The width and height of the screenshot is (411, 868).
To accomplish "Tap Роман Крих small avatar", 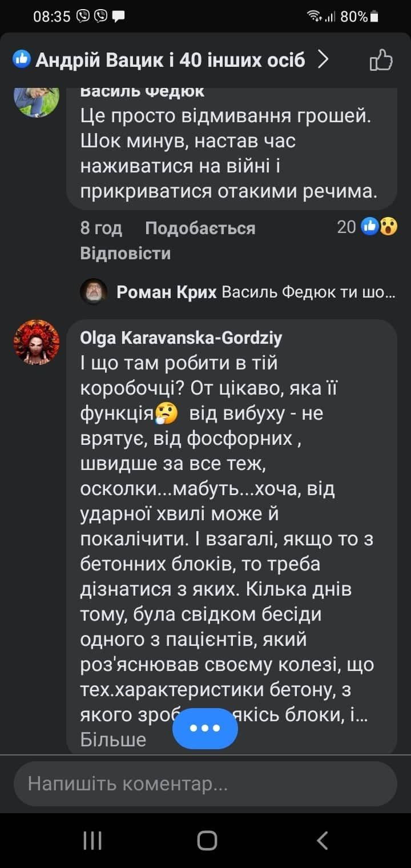I will pyautogui.click(x=94, y=293).
